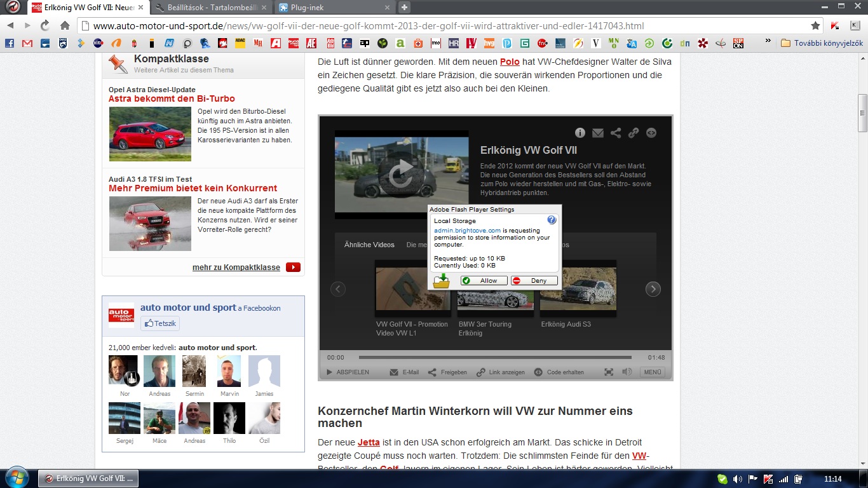
Task: Open the HR bookmark icon
Action: pos(454,44)
